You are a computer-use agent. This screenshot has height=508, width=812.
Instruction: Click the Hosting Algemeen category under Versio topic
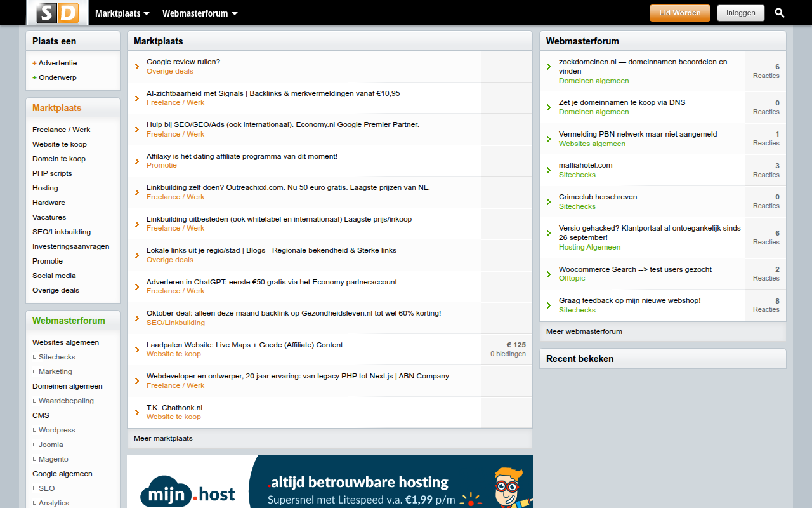[590, 247]
